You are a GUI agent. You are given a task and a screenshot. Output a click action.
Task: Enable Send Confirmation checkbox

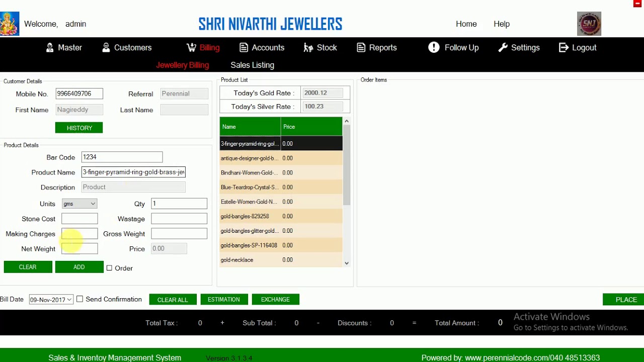(x=79, y=299)
